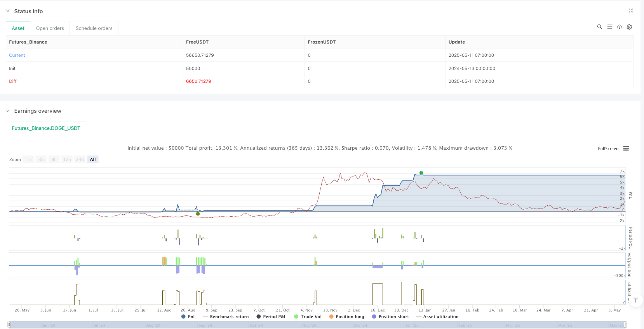This screenshot has height=329, width=644.
Task: Select the Futures_Binance.DOGE_USDT tab
Action: coord(46,128)
